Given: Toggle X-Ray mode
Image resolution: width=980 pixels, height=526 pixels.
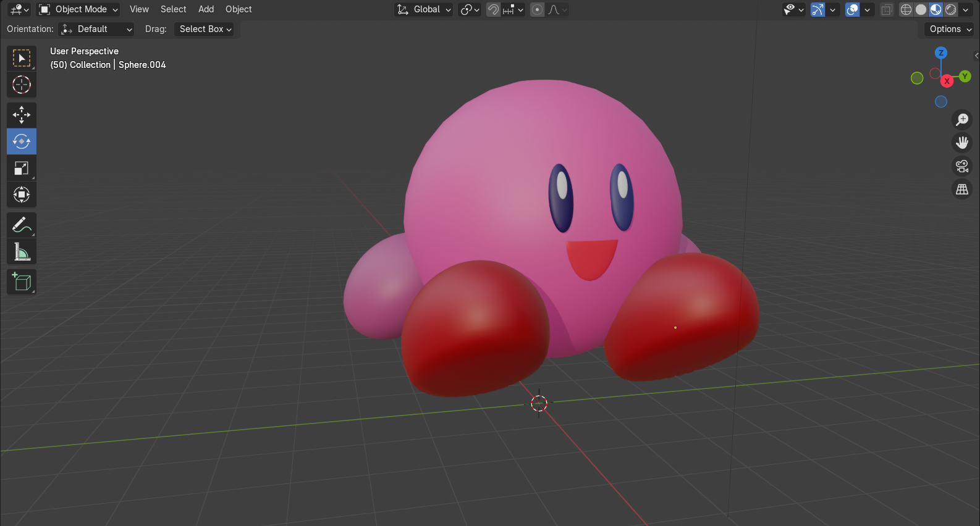Looking at the screenshot, I should [887, 9].
